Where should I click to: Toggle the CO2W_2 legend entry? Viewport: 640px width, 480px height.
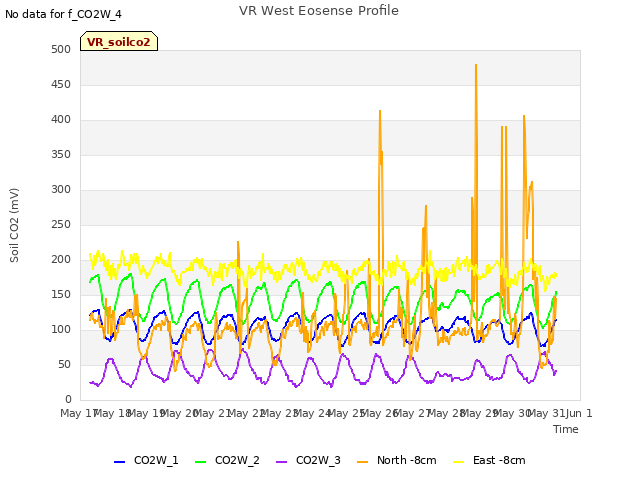click(x=227, y=460)
